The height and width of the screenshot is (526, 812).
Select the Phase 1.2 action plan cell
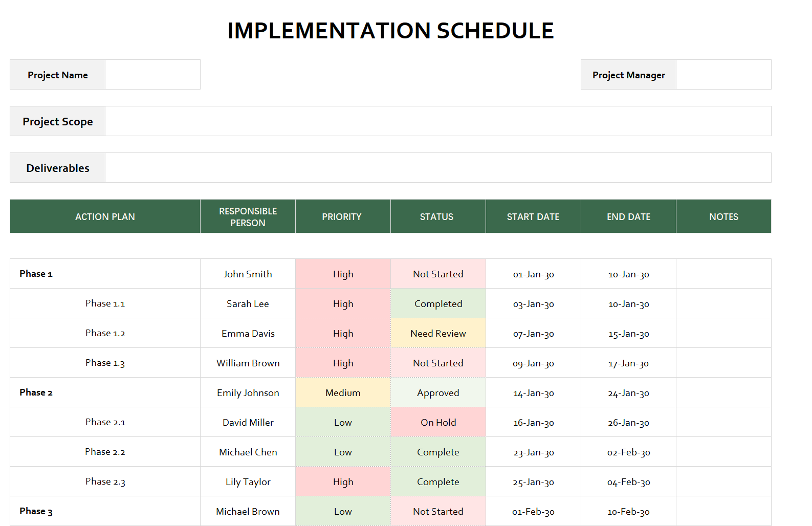(x=105, y=333)
